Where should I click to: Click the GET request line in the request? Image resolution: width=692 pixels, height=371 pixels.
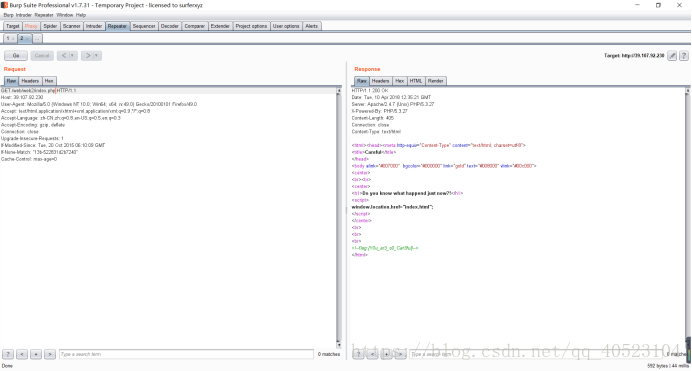tap(38, 90)
